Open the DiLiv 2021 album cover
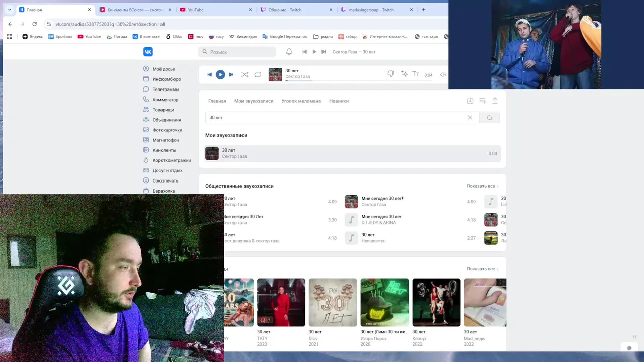Image resolution: width=644 pixels, height=362 pixels. pyautogui.click(x=333, y=302)
